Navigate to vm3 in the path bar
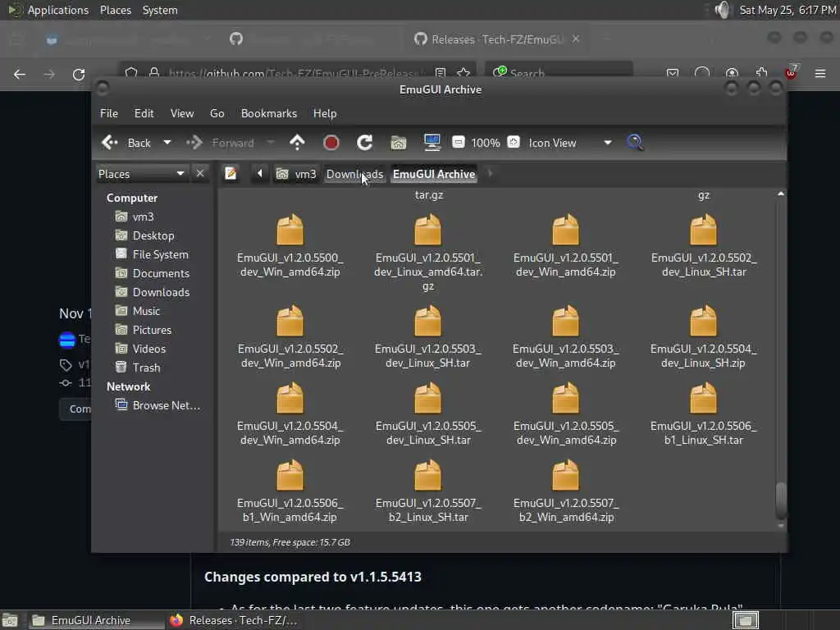 click(x=296, y=174)
